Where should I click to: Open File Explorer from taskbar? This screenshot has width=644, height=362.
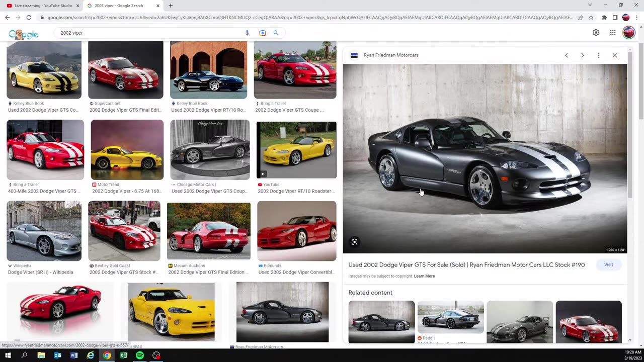pos(41,355)
